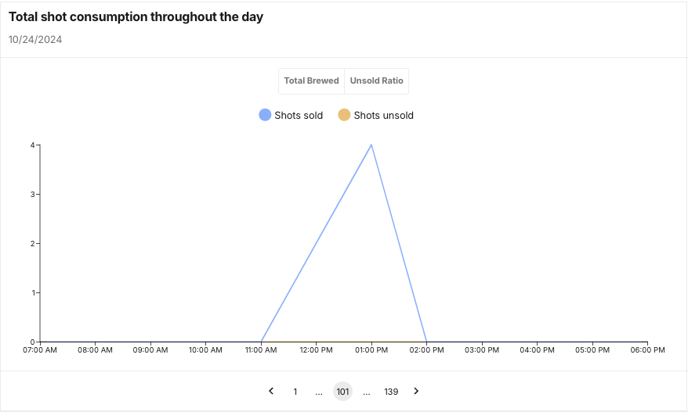Click the chart title heading
Viewport: 688px width, 412px height.
(x=136, y=17)
